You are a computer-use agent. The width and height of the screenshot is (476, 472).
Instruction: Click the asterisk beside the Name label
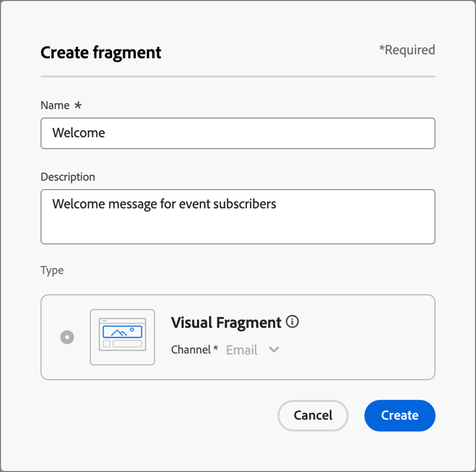(x=78, y=105)
